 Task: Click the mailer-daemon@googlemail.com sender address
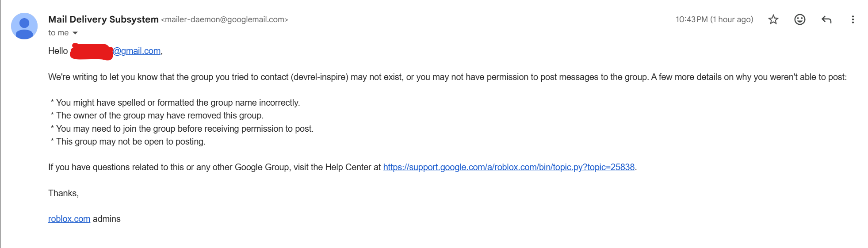[225, 19]
